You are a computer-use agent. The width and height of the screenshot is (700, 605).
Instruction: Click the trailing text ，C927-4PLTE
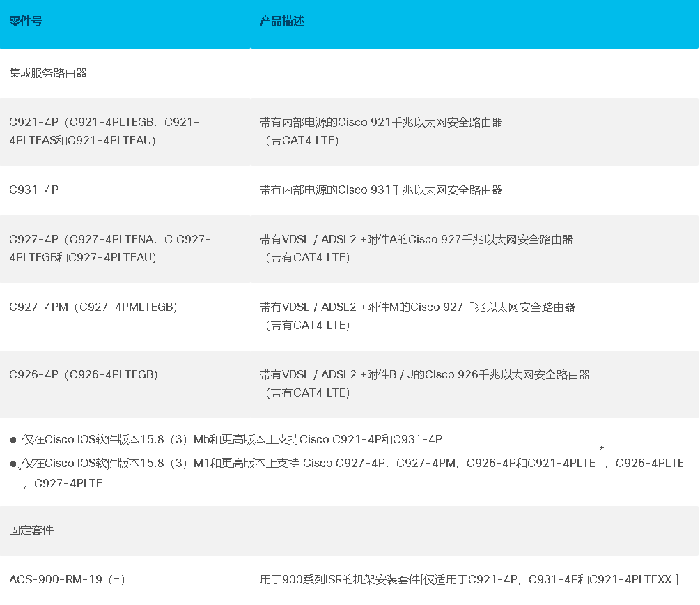click(63, 484)
